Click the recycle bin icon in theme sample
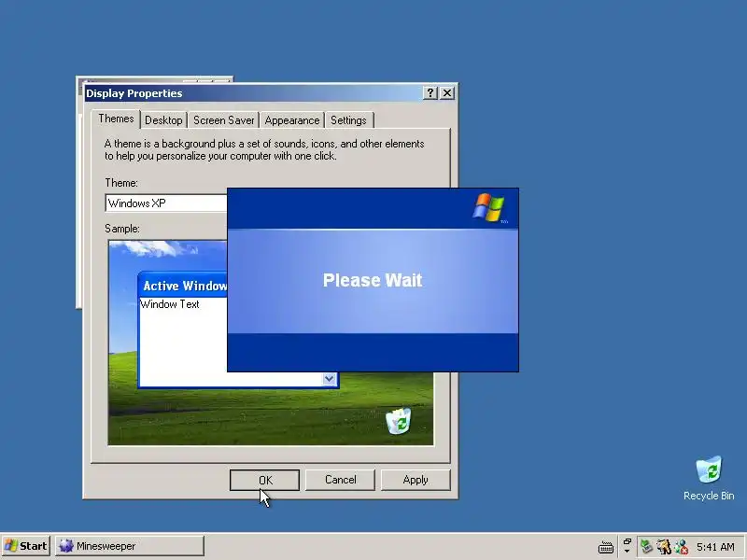 tap(399, 421)
